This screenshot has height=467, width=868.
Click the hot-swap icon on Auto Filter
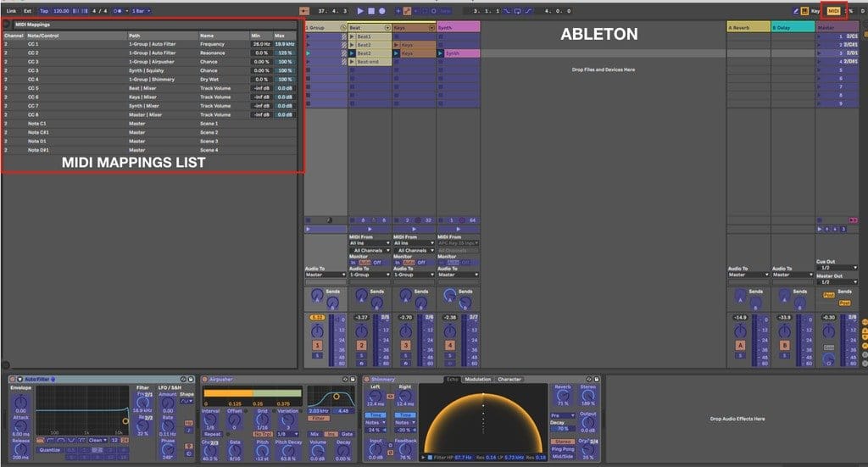tap(183, 380)
